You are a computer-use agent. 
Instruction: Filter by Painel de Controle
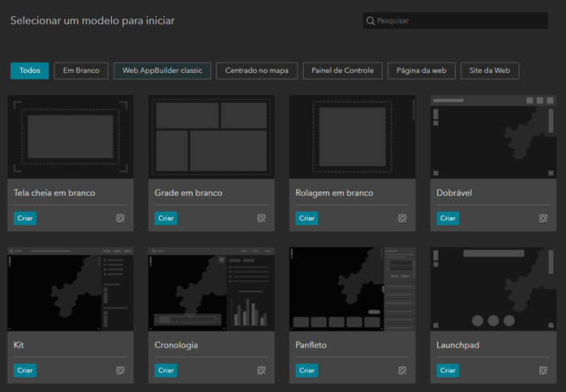click(342, 70)
